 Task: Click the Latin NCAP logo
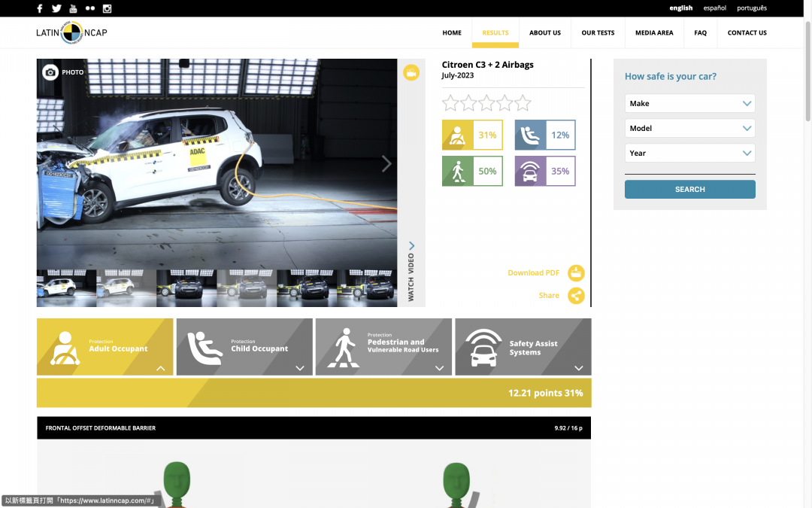click(71, 32)
